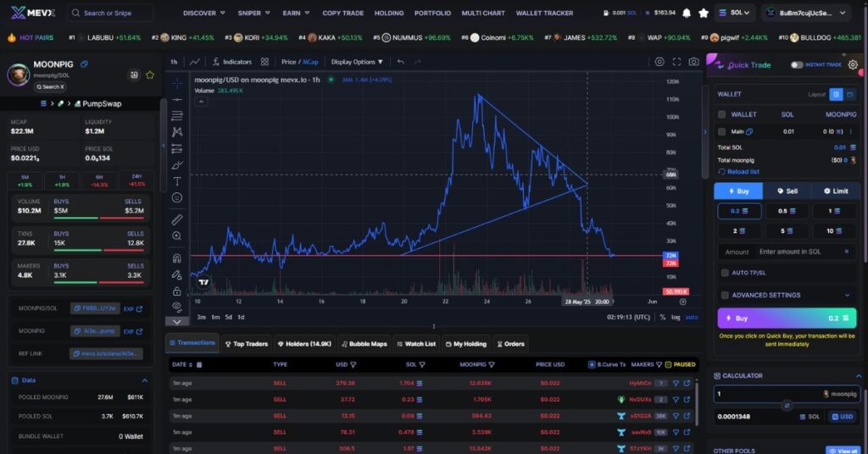Click the Search or Snipe box

111,13
